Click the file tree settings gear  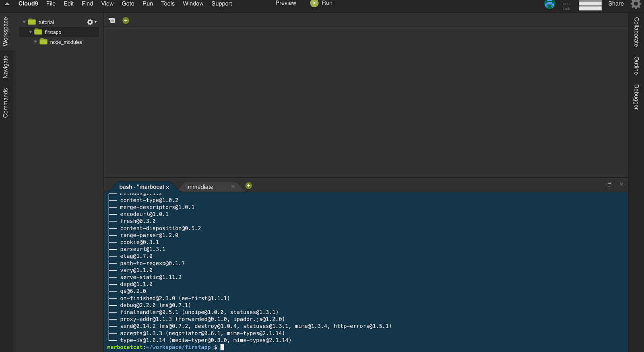90,22
